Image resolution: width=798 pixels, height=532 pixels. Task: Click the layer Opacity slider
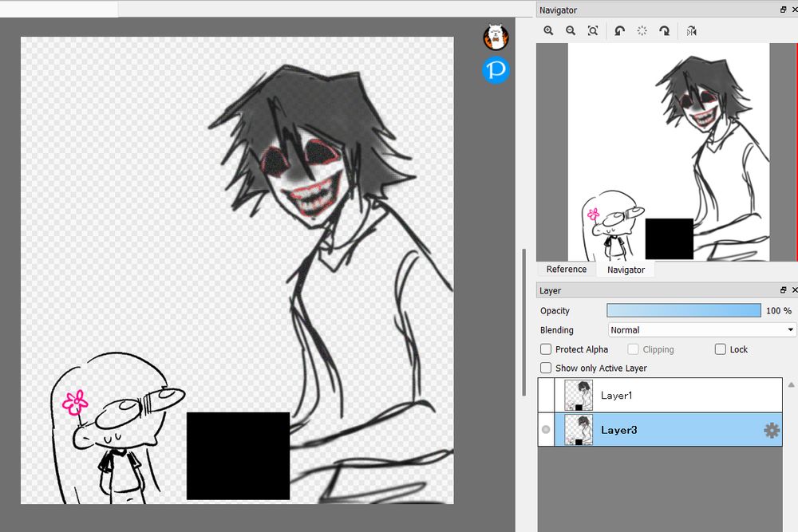coord(684,310)
